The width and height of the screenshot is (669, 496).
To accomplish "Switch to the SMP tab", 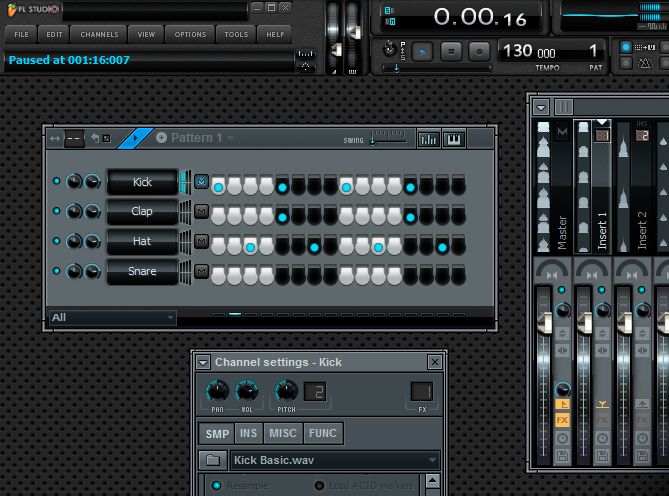I will click(217, 434).
